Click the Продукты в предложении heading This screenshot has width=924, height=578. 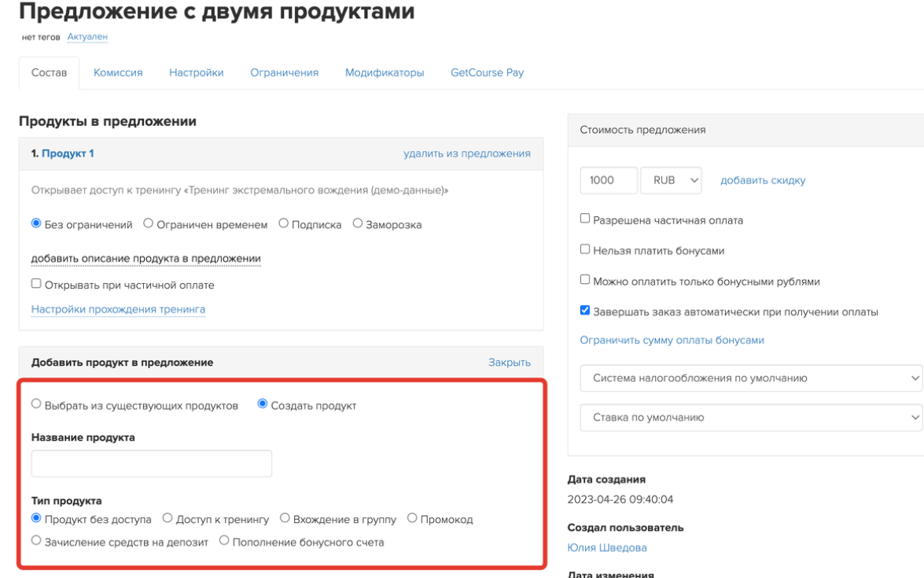108,121
